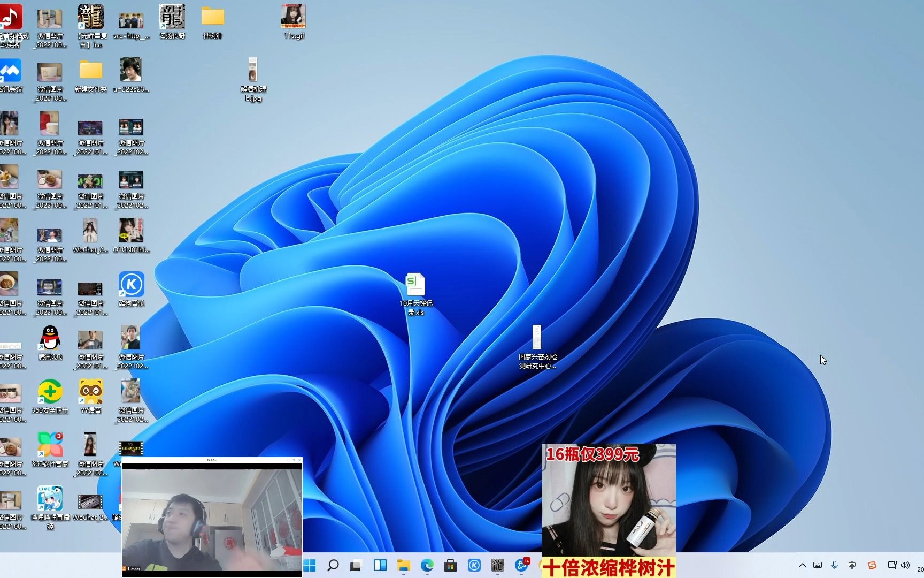Image resolution: width=924 pixels, height=578 pixels.
Task: Open network settings tray icon
Action: (x=892, y=565)
